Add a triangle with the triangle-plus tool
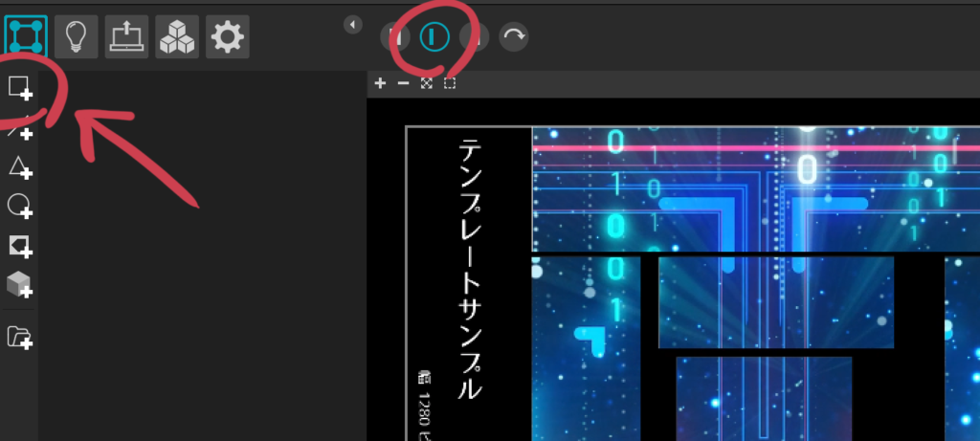The width and height of the screenshot is (980, 441). click(20, 168)
